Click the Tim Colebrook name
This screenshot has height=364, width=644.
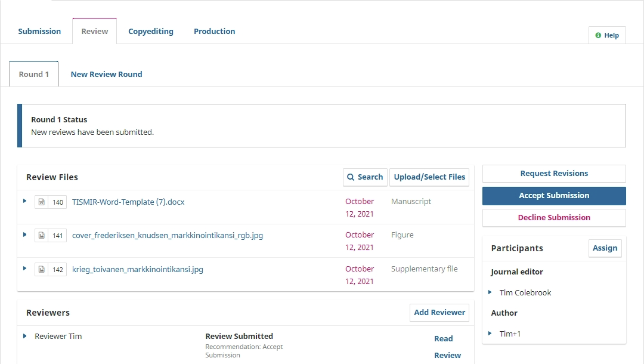click(525, 292)
